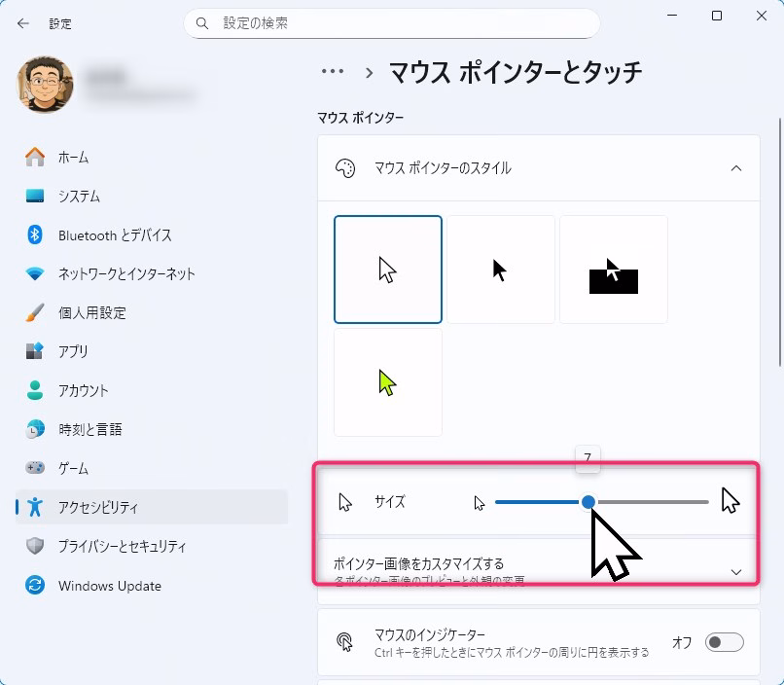Choose the custom green pointer style
The image size is (784, 685).
(388, 382)
